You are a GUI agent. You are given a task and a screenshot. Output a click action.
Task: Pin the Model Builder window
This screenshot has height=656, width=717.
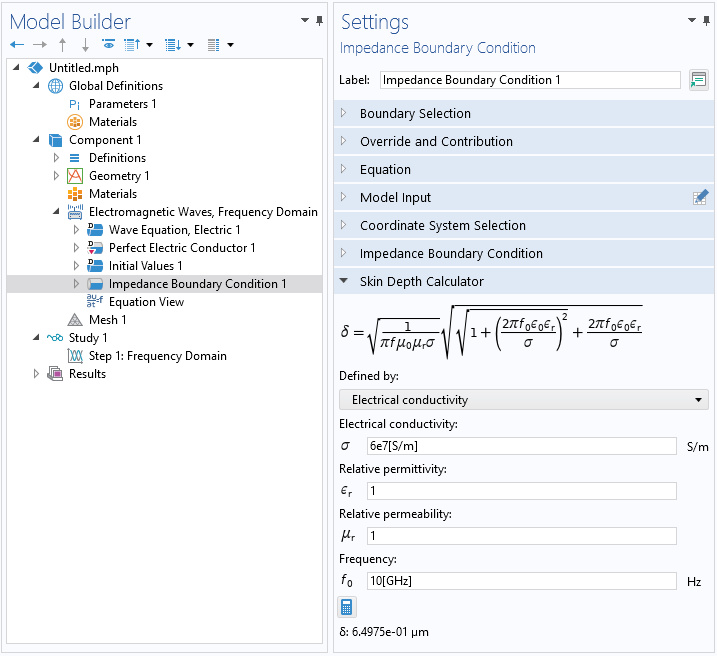click(319, 21)
